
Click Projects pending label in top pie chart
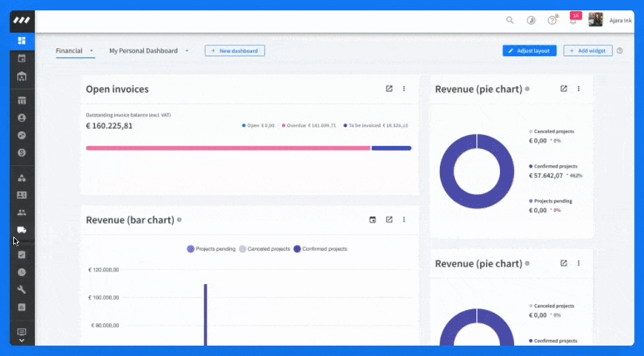553,201
